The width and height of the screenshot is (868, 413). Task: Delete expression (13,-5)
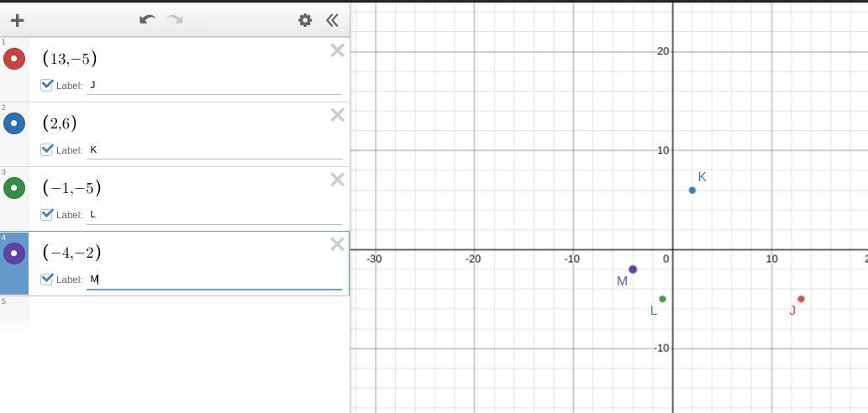[337, 51]
